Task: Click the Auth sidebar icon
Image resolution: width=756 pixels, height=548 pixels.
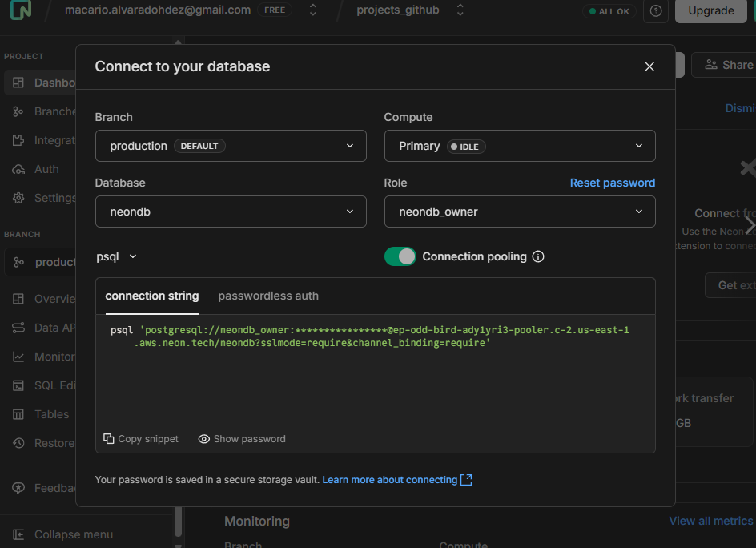Action: pyautogui.click(x=18, y=169)
